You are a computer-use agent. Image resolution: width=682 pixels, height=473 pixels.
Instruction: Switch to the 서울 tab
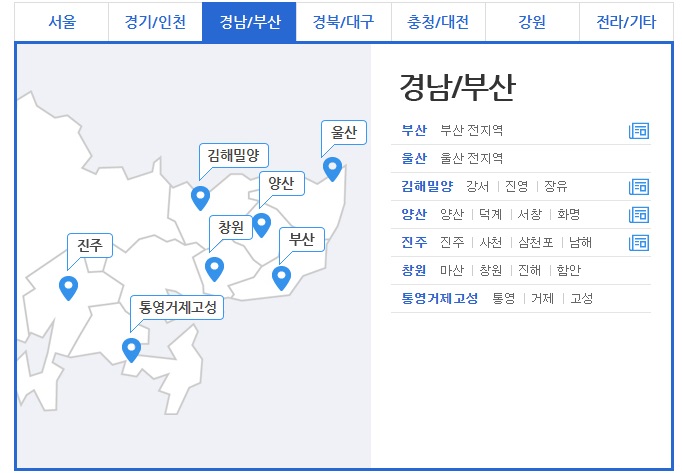point(62,22)
